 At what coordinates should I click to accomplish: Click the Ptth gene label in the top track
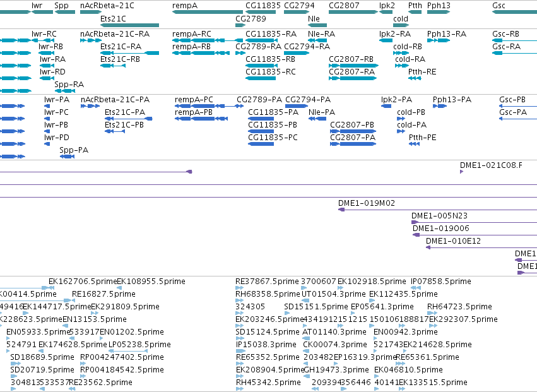pyautogui.click(x=415, y=6)
